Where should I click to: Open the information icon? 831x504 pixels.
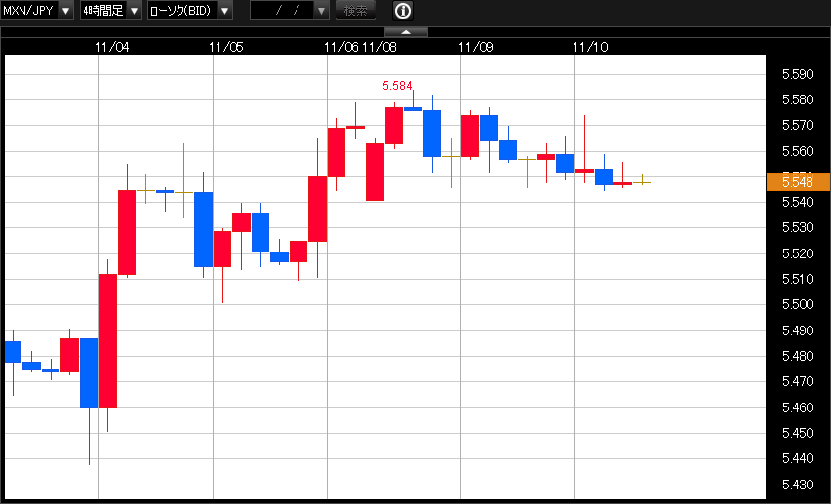point(403,10)
